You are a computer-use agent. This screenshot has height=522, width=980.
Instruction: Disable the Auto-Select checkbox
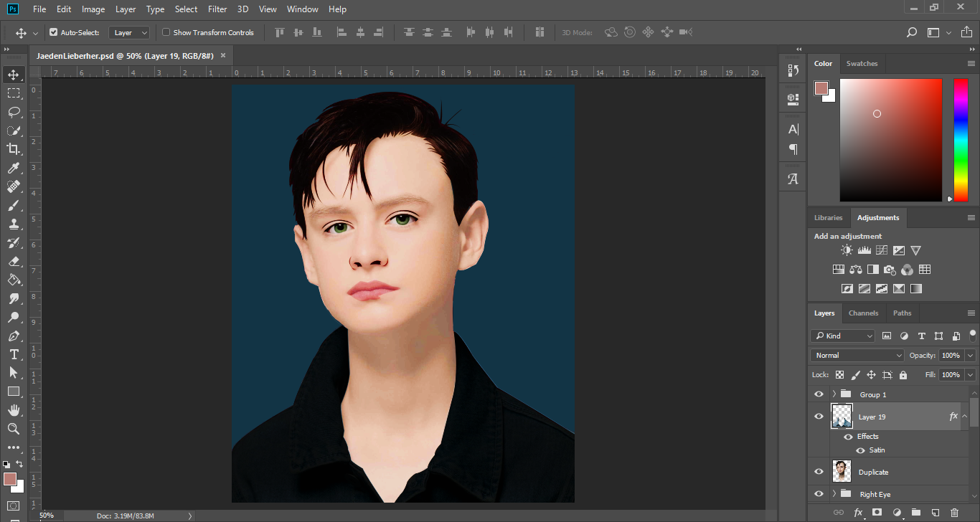[x=53, y=32]
